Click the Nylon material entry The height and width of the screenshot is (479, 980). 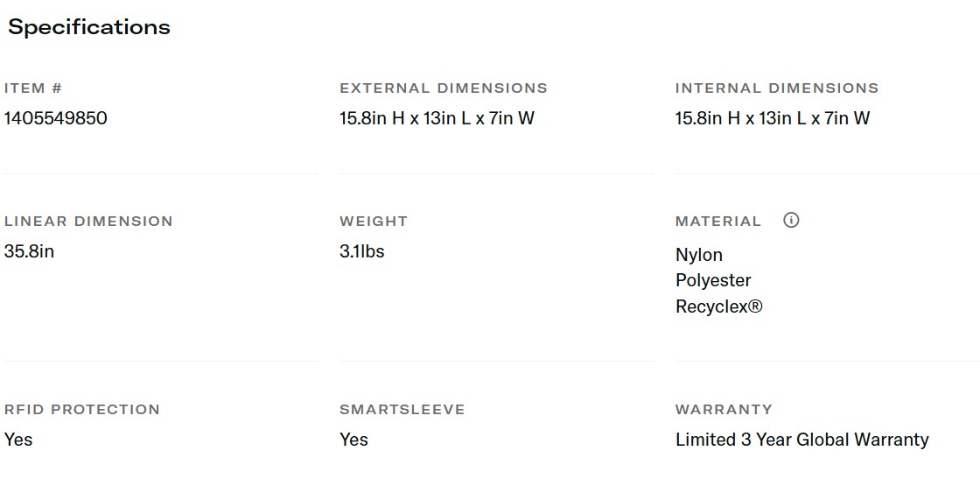coord(699,255)
